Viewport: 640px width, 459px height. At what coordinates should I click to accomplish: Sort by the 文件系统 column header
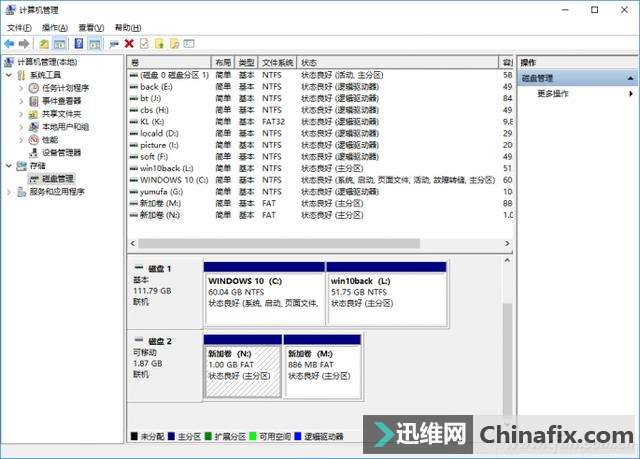click(278, 62)
